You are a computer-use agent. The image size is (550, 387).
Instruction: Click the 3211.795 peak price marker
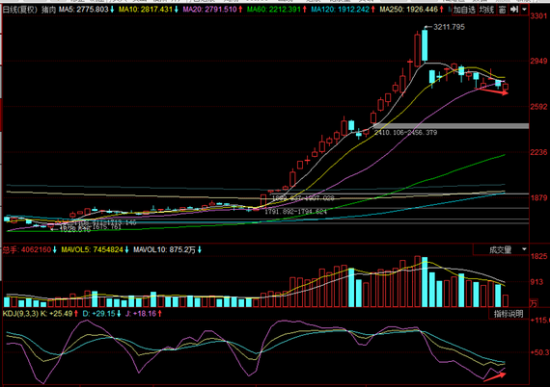click(x=449, y=27)
